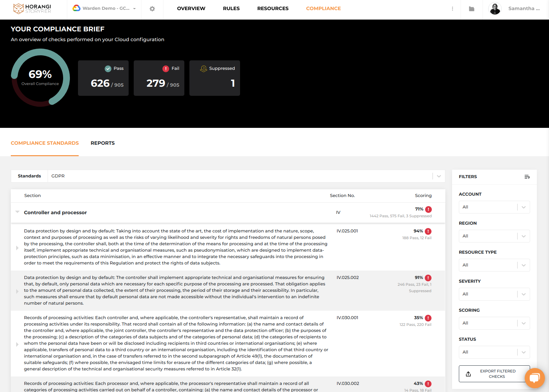The height and width of the screenshot is (392, 549).
Task: Click alert icon beside 71% score
Action: pyautogui.click(x=428, y=209)
